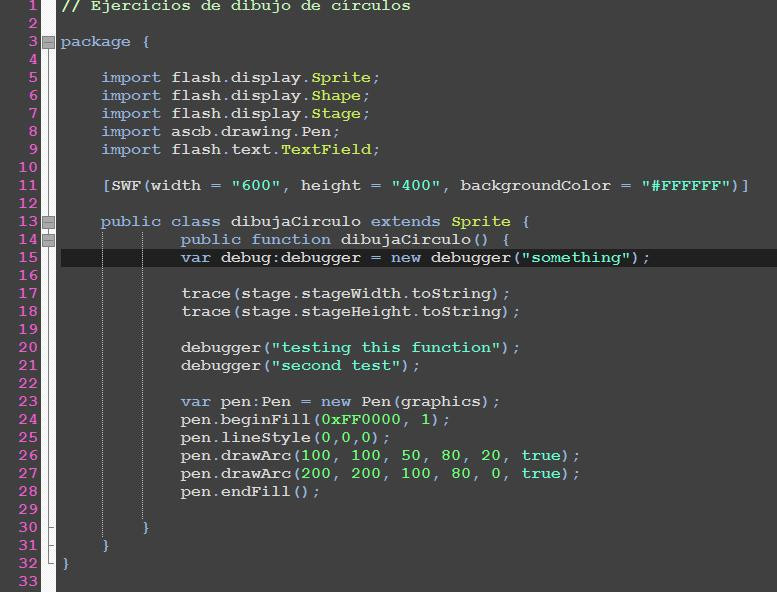Click 'true' argument on line 26
The height and width of the screenshot is (592, 777).
click(541, 456)
